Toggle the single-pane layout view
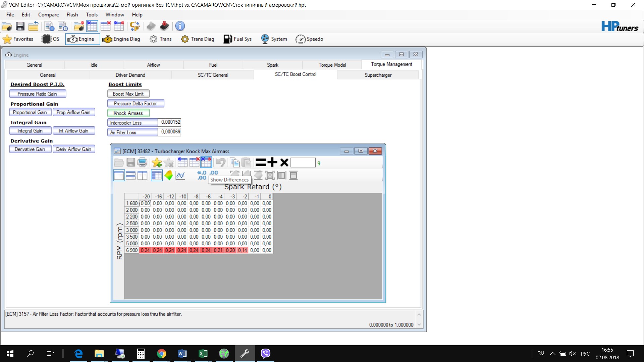Screen dimensions: 644x362 119,175
